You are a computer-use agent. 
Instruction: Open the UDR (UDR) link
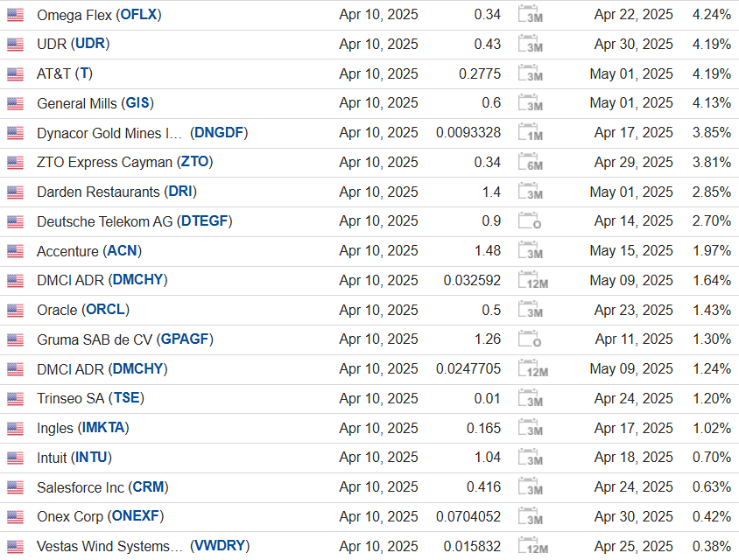click(x=73, y=44)
